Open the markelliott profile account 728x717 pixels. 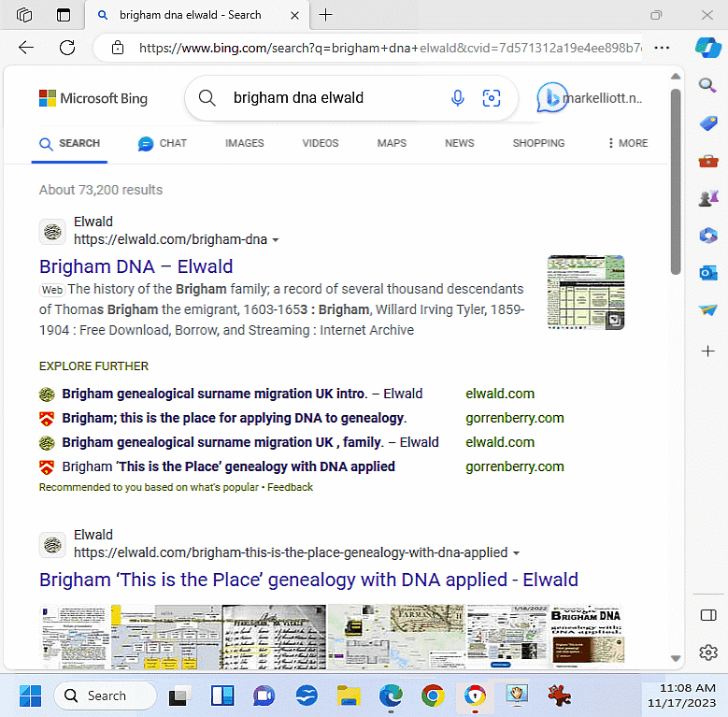pos(603,98)
